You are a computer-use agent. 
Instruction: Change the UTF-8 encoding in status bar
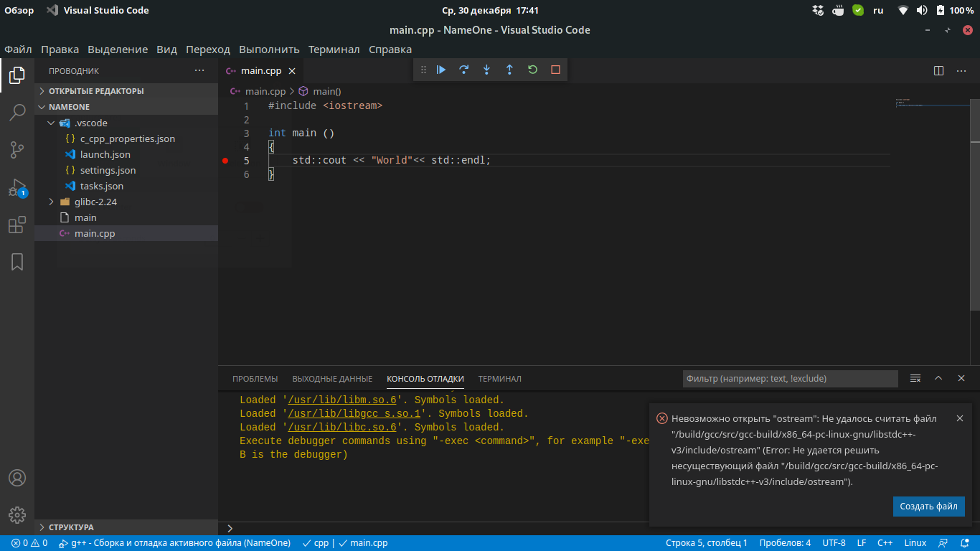click(834, 543)
